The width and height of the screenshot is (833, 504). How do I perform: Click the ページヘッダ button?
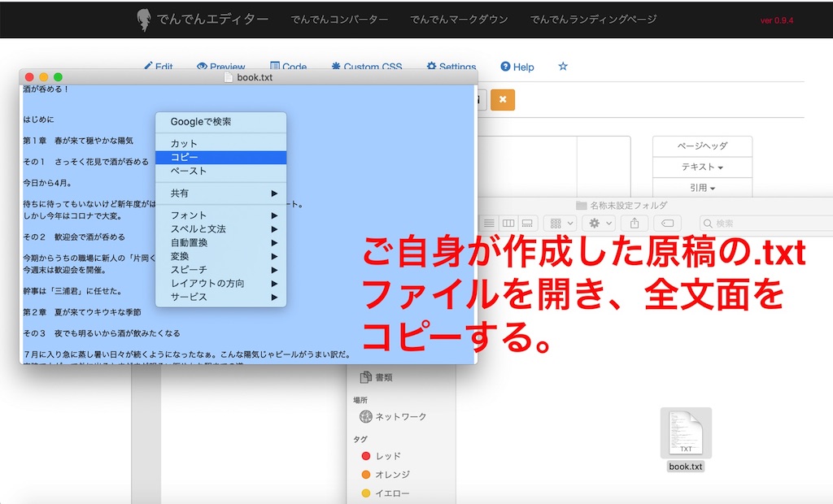pos(702,146)
